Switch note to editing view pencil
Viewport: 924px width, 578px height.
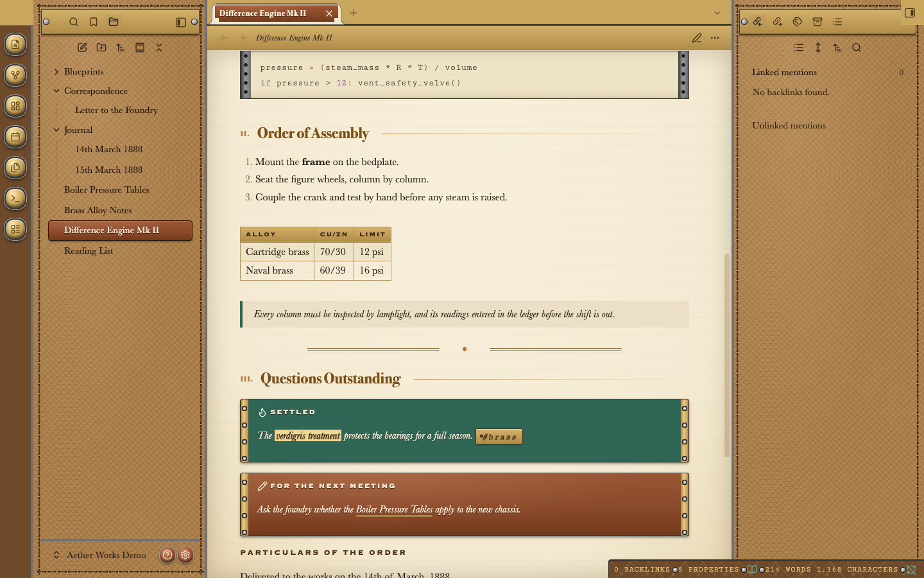point(697,38)
